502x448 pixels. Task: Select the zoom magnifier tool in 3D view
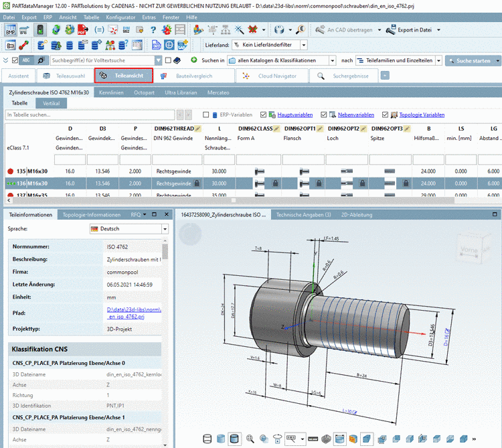[250, 439]
